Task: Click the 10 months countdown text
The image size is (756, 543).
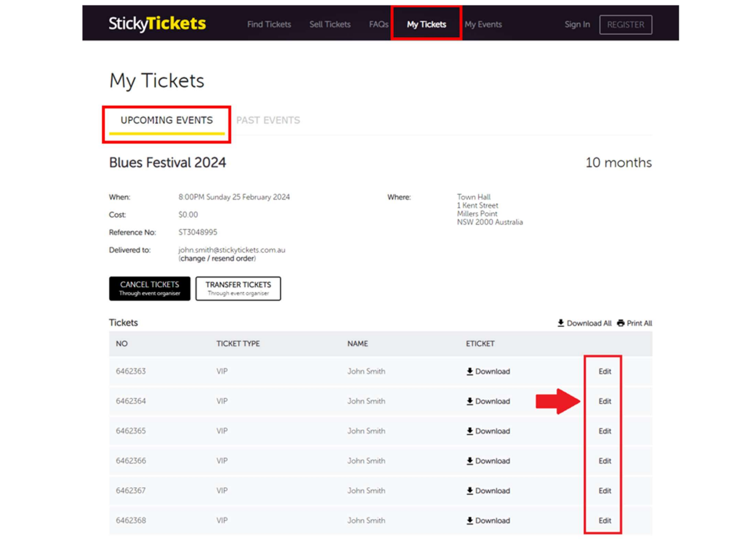Action: point(619,163)
